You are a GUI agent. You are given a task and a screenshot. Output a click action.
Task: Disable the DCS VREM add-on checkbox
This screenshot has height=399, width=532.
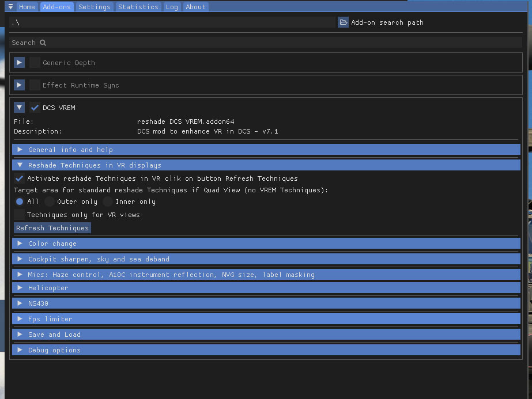[x=35, y=108]
